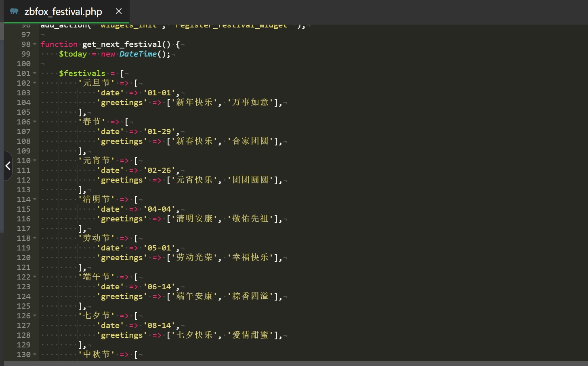Place cursor on the $festivals variable
The height and width of the screenshot is (366, 588).
tap(82, 73)
